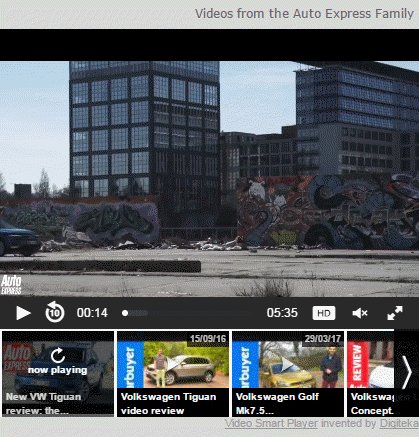The image size is (419, 437).
Task: Click the main video frame area
Action: pos(209,179)
